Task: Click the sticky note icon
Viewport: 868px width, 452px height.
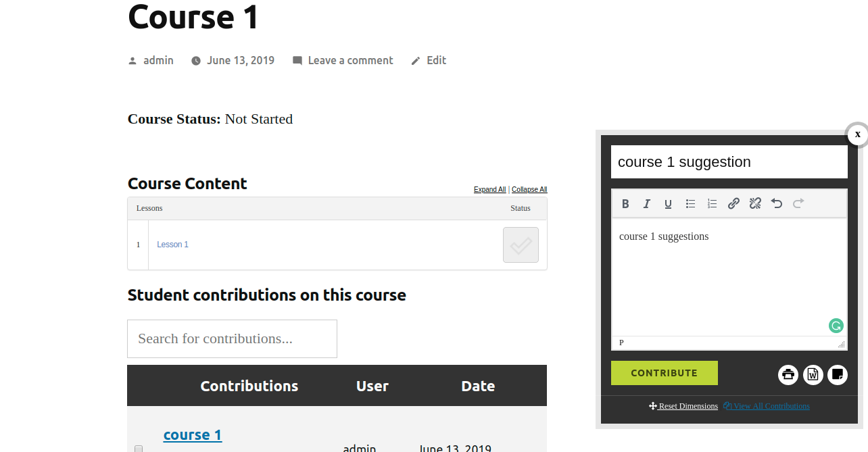Action: 838,374
